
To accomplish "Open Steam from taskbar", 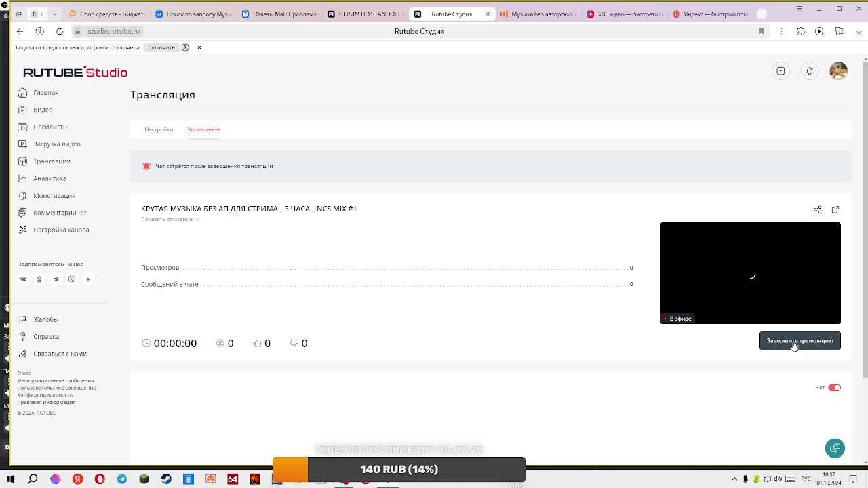I will (166, 479).
